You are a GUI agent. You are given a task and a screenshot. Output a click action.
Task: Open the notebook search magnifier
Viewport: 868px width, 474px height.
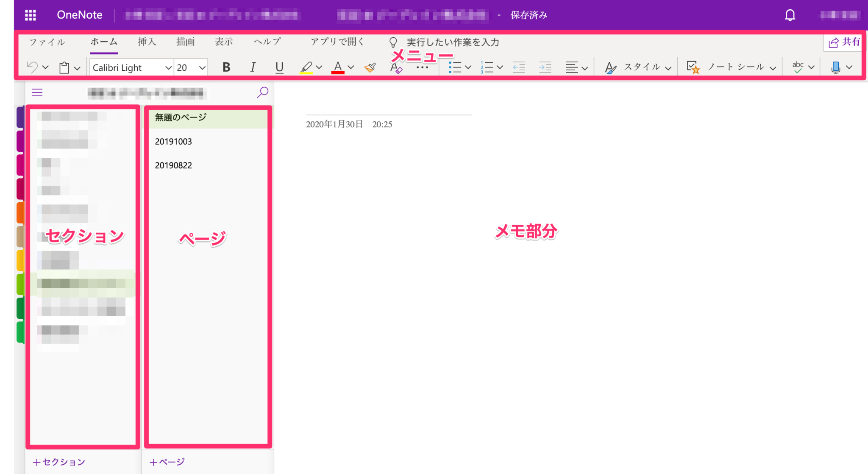click(262, 92)
